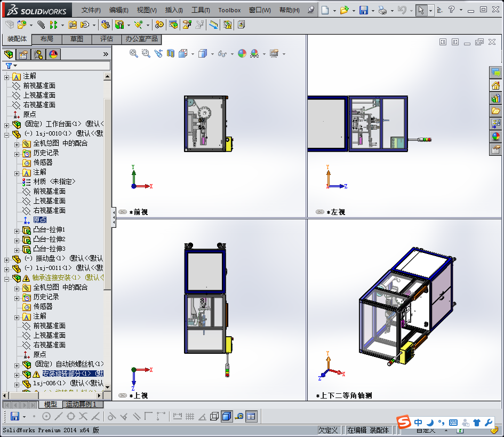Toggle the four-view viewport layout button
This screenshot has width=504, height=437.
point(251,416)
